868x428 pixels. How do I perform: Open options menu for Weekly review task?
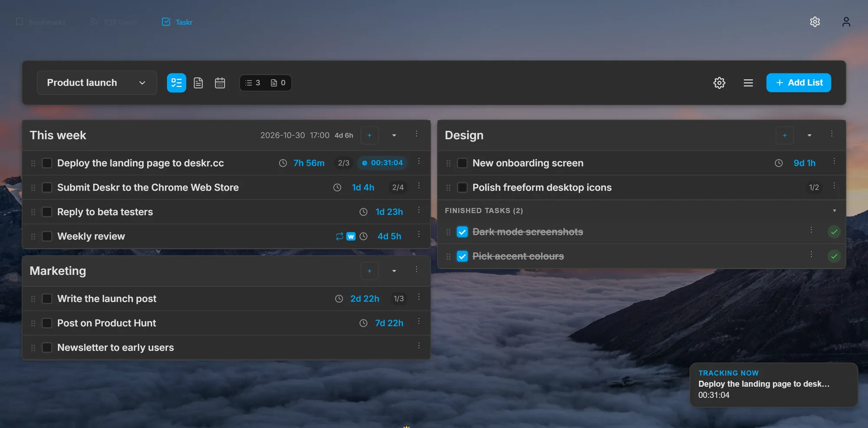coord(419,235)
